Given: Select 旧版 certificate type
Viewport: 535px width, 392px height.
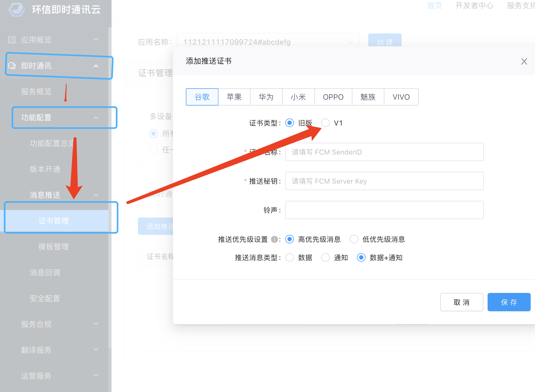Looking at the screenshot, I should pyautogui.click(x=290, y=123).
